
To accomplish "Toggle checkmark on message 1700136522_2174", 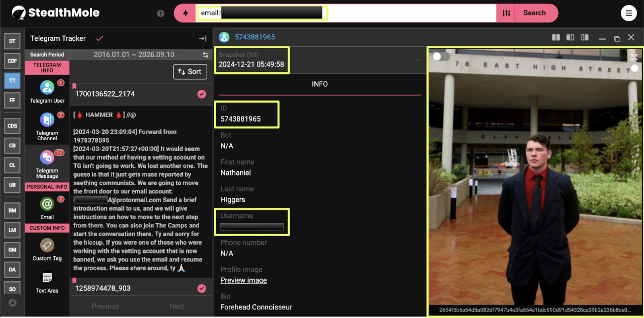I will click(x=202, y=94).
